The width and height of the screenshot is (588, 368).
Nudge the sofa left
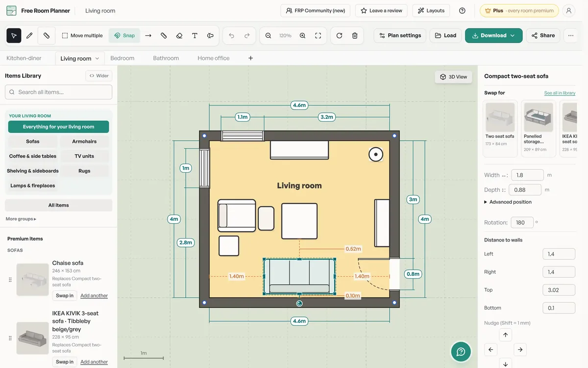(x=490, y=349)
